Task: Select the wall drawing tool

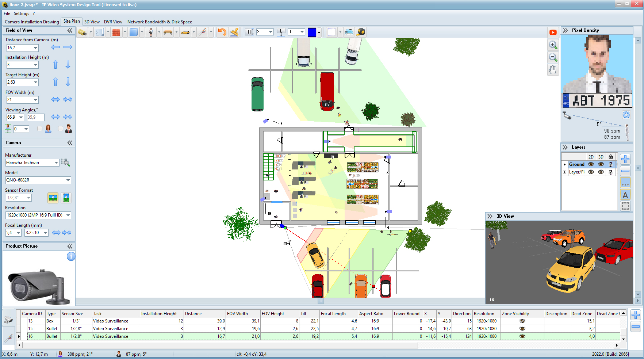Action: pos(100,32)
